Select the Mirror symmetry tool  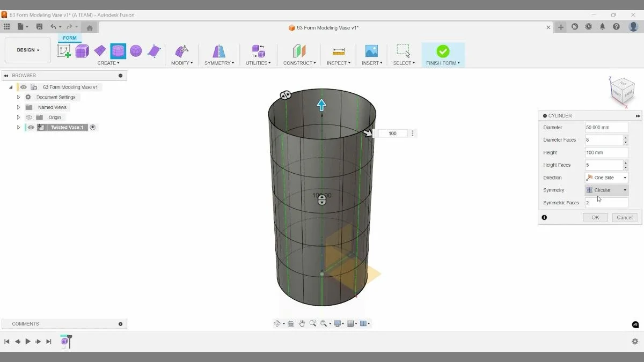218,51
